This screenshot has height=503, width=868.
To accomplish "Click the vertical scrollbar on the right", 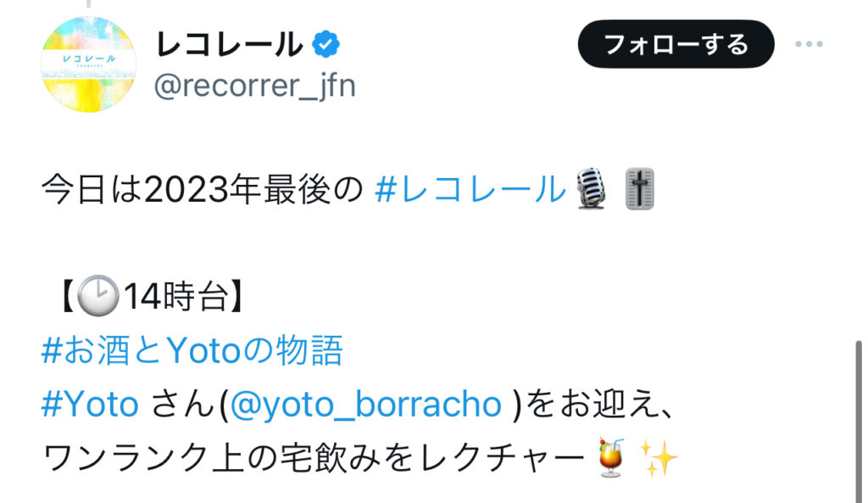I will click(x=859, y=421).
